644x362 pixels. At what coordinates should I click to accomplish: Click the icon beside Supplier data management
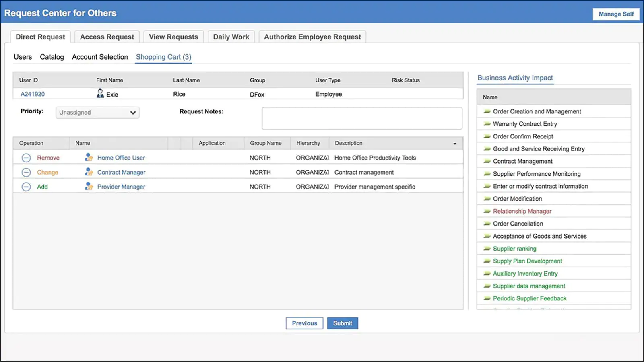point(487,286)
